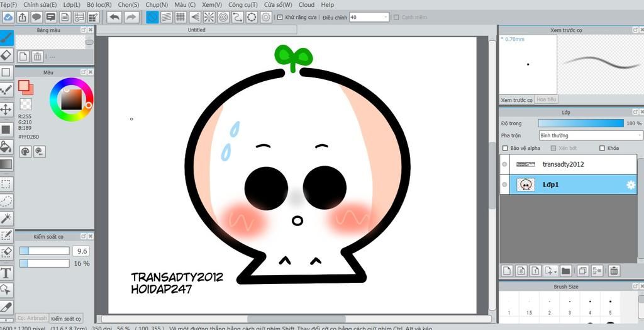Open the Tệp(F) menu

pos(8,5)
